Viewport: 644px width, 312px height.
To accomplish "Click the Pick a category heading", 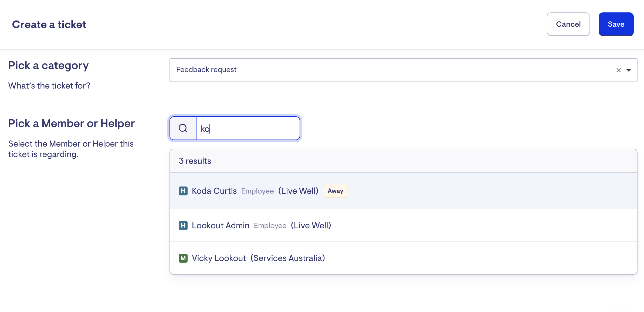I will tap(48, 66).
